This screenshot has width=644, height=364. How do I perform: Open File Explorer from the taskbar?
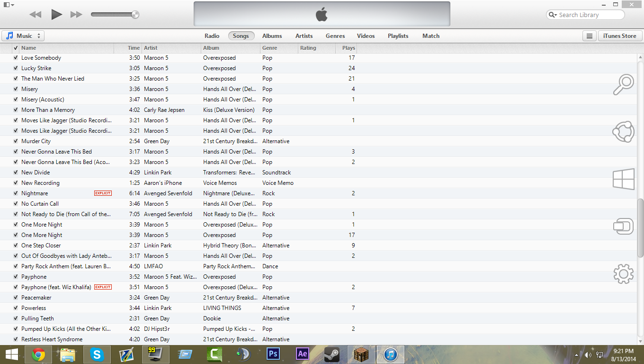[68, 355]
